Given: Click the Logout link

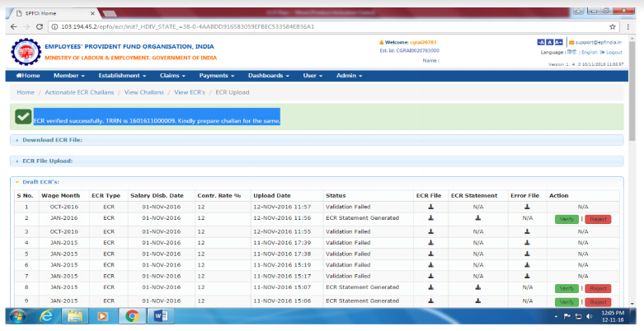Looking at the screenshot, I should [613, 52].
